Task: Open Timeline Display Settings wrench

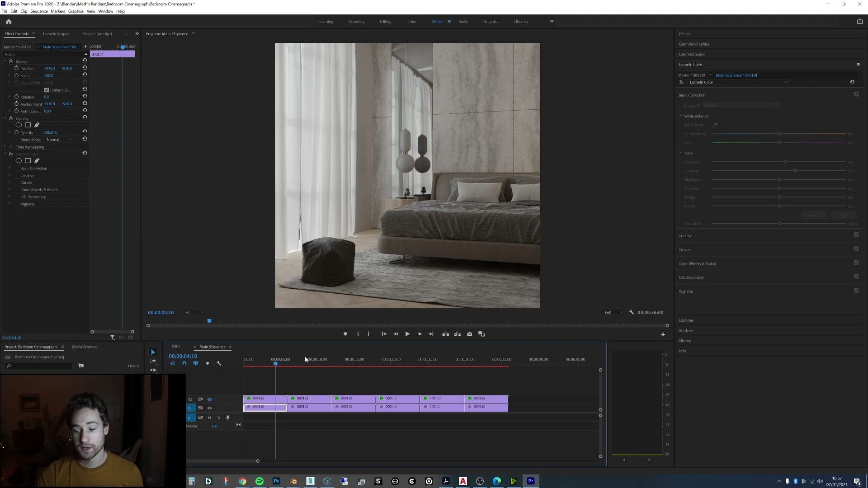Action: tap(219, 363)
